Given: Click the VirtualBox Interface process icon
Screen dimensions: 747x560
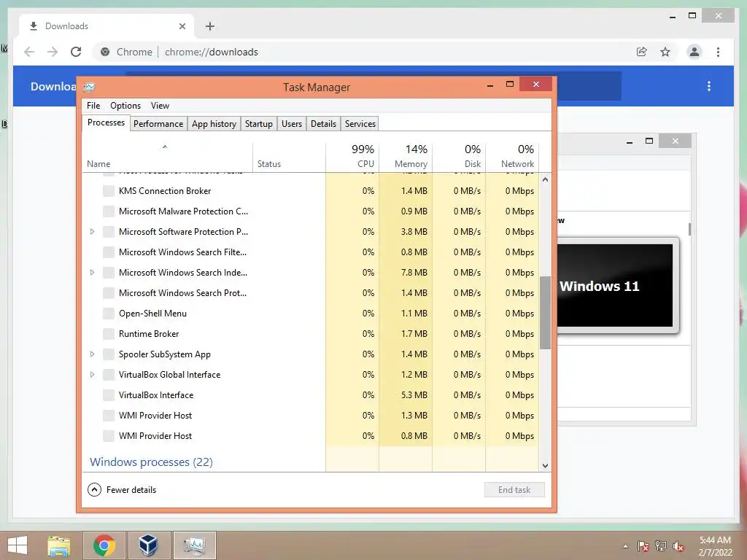Looking at the screenshot, I should click(x=109, y=395).
